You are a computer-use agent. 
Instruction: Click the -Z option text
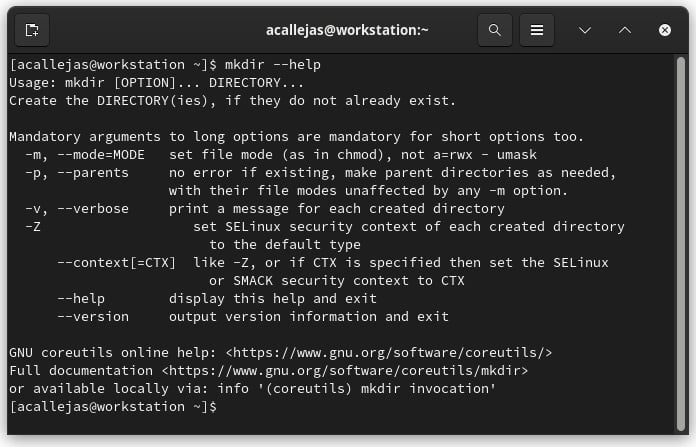[33, 227]
